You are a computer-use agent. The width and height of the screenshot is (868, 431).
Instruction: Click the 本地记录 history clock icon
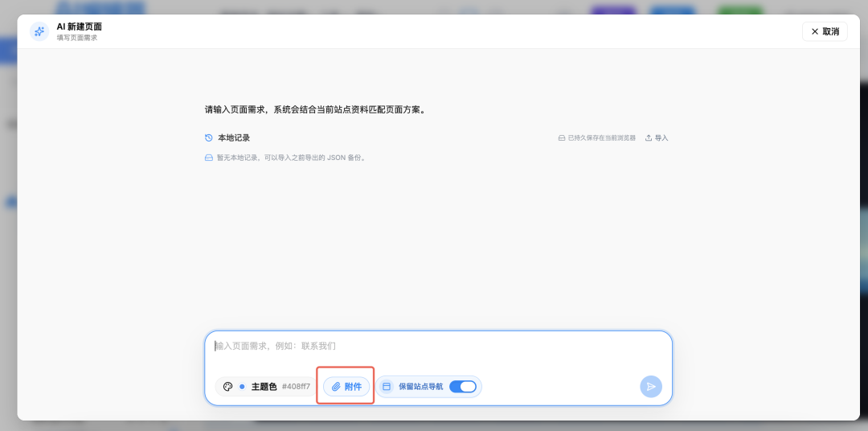pyautogui.click(x=209, y=138)
